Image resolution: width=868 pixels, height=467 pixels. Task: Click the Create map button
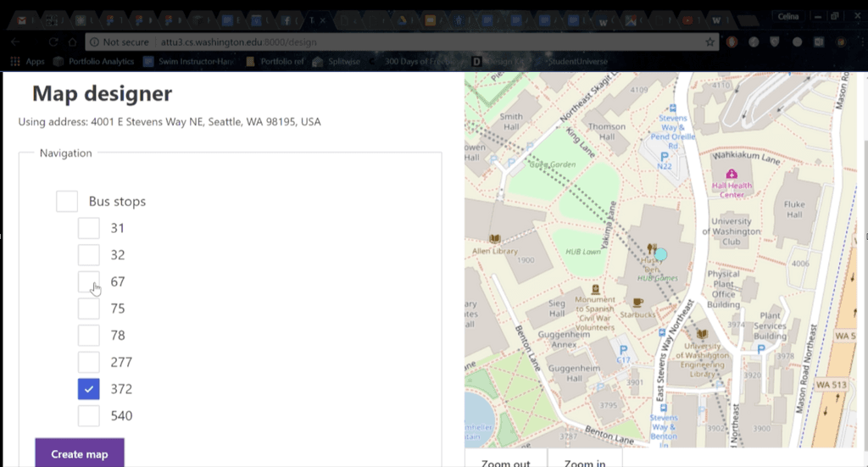(x=80, y=453)
